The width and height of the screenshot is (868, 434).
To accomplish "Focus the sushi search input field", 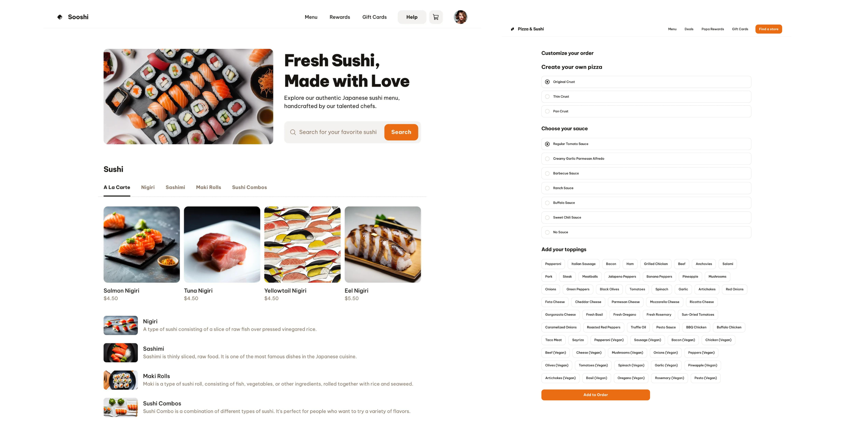I will click(338, 132).
